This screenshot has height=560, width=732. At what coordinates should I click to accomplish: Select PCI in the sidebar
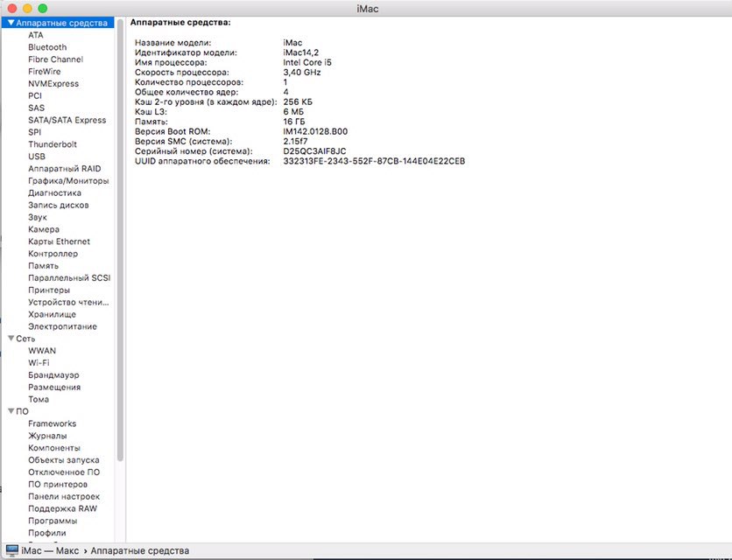point(35,95)
